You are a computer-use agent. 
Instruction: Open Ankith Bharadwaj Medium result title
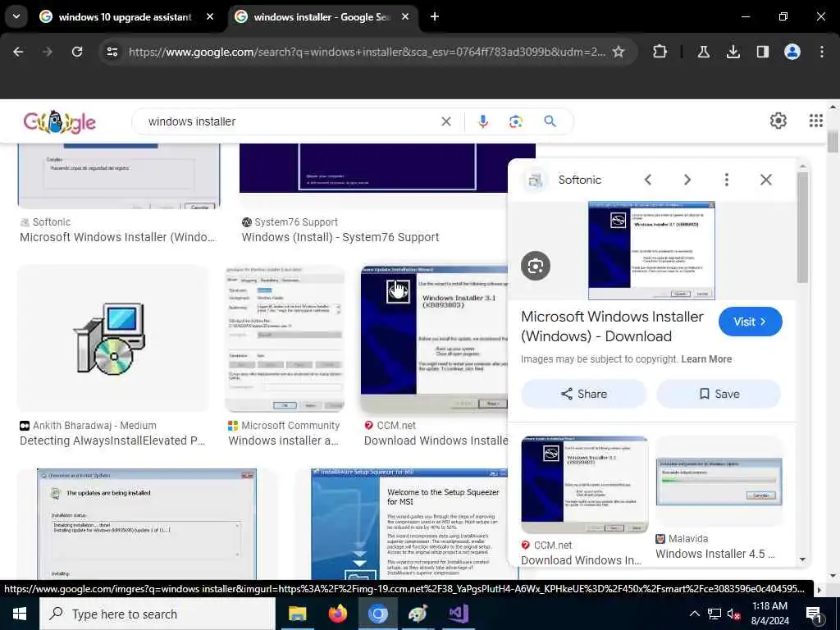112,441
